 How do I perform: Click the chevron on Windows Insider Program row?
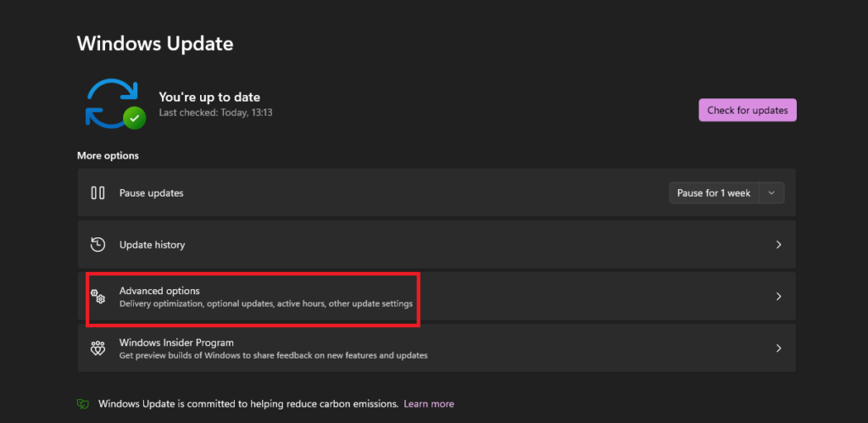[x=778, y=348]
